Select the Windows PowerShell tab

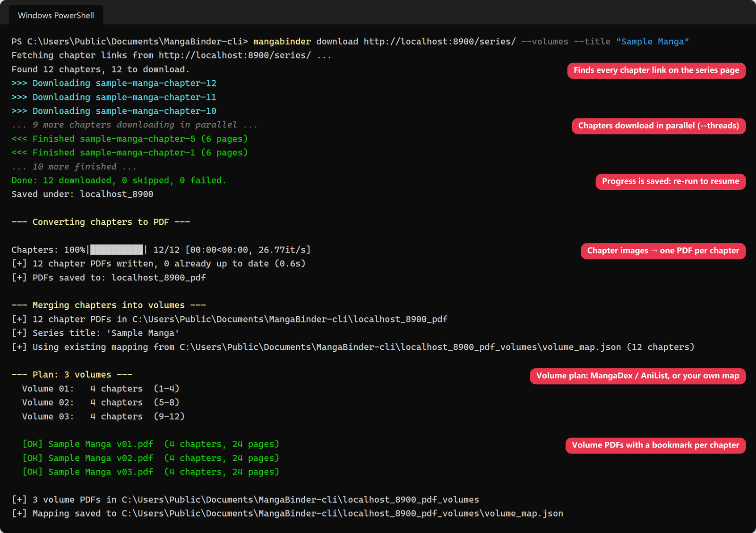[x=56, y=15]
